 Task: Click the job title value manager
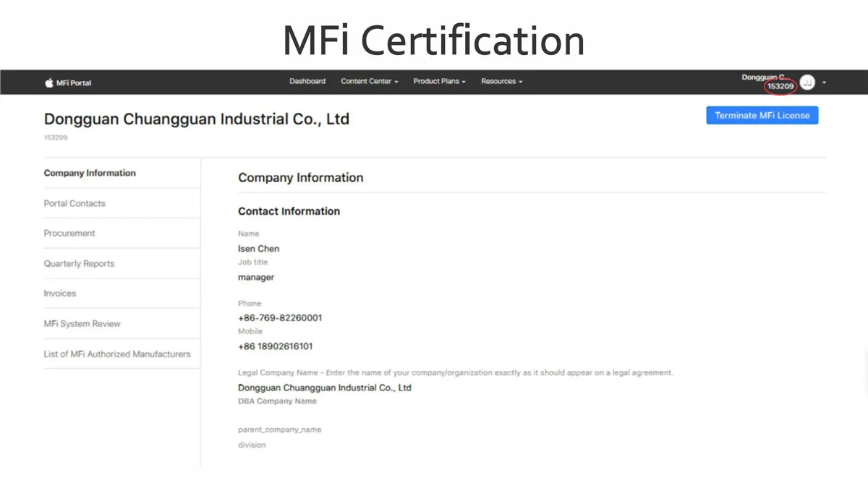click(256, 277)
